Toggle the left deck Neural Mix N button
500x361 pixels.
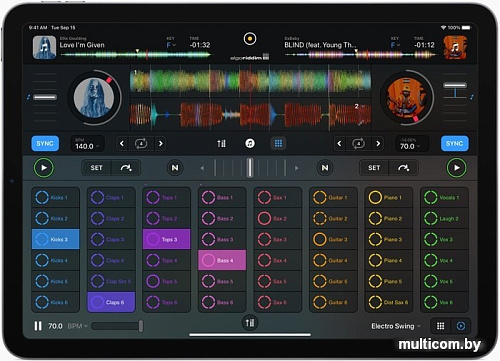pos(175,168)
